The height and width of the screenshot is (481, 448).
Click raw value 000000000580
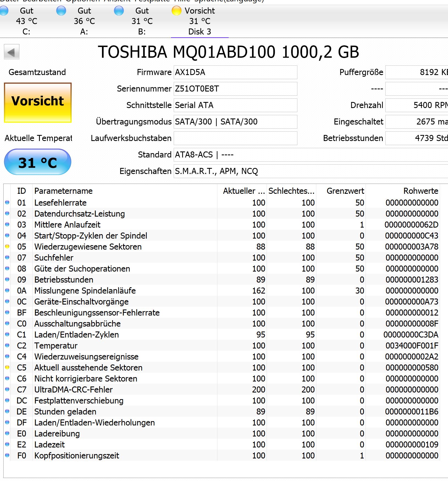point(412,367)
